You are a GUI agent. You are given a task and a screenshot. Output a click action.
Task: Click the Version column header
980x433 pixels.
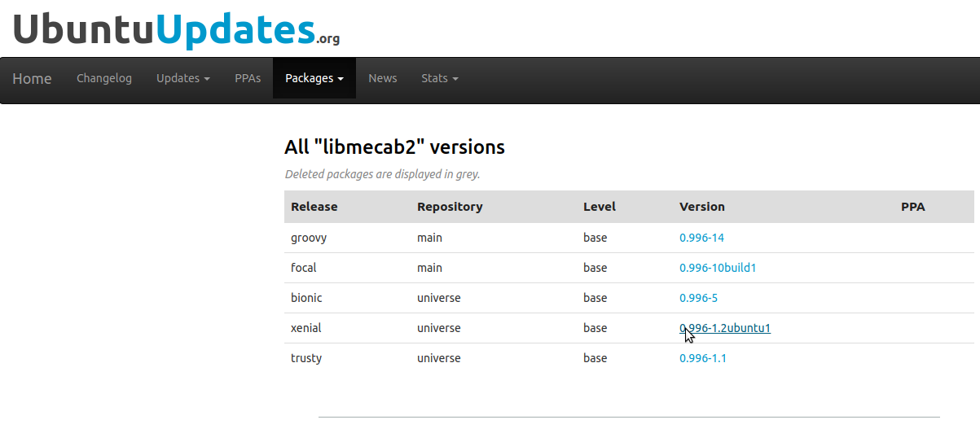(702, 207)
